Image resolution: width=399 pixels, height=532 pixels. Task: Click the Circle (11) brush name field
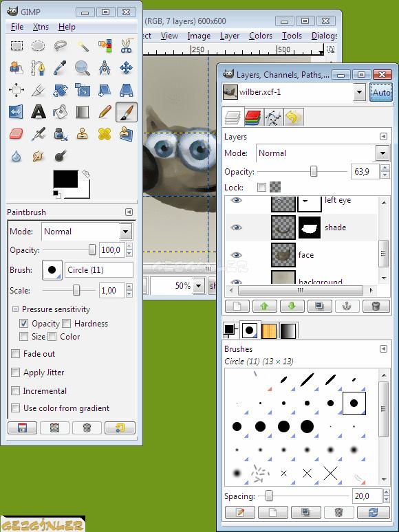pos(99,270)
